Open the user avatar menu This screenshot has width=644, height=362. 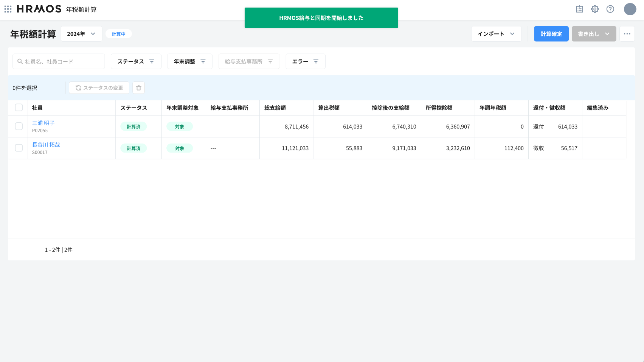click(x=630, y=9)
